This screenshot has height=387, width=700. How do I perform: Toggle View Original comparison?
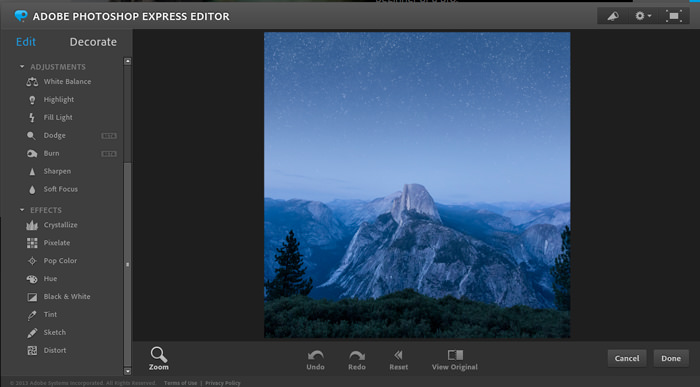point(454,360)
